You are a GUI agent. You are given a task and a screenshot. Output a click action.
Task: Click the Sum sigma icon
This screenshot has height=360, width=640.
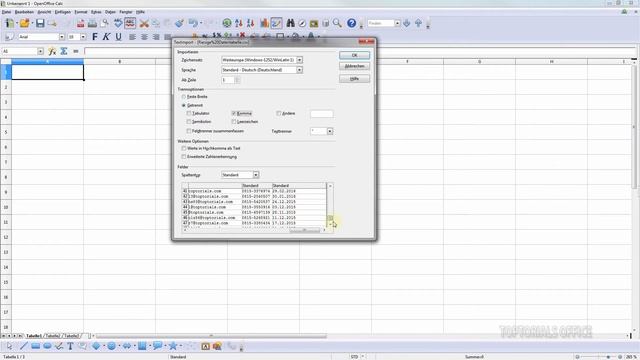64,51
